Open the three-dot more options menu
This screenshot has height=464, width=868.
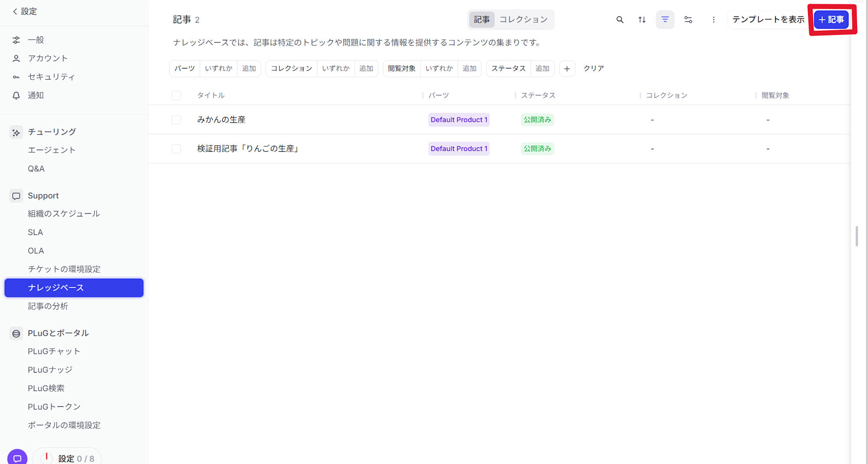[713, 20]
